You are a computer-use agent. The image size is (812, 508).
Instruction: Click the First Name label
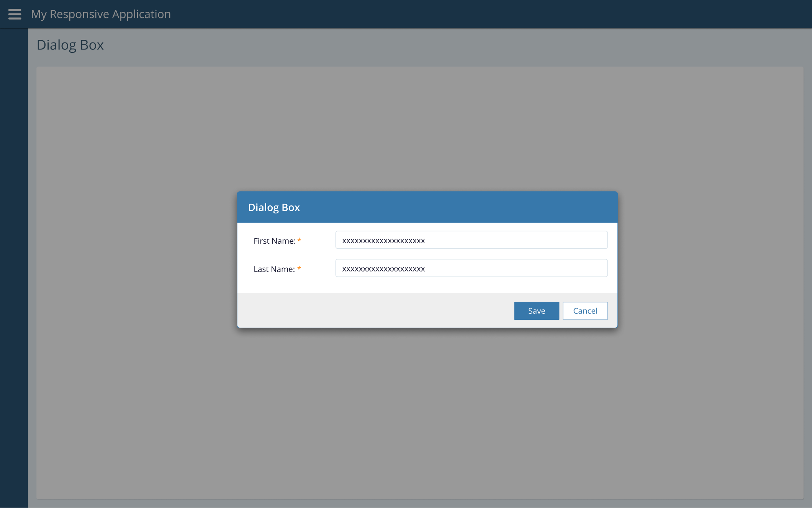[274, 241]
